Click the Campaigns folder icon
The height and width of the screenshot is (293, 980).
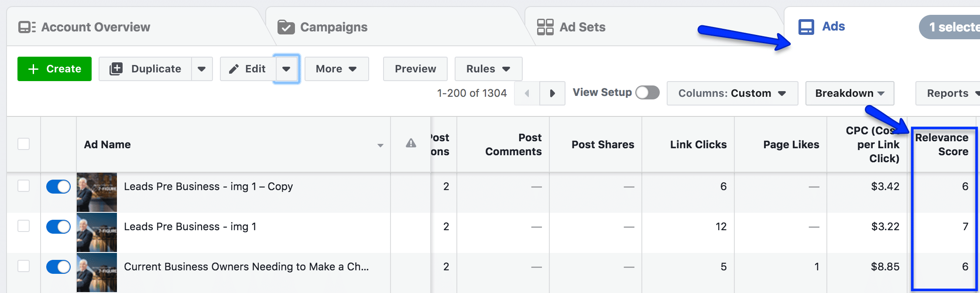click(x=286, y=27)
